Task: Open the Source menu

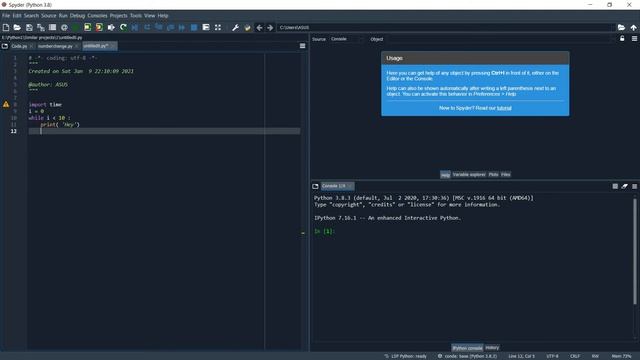Action: (x=49, y=16)
